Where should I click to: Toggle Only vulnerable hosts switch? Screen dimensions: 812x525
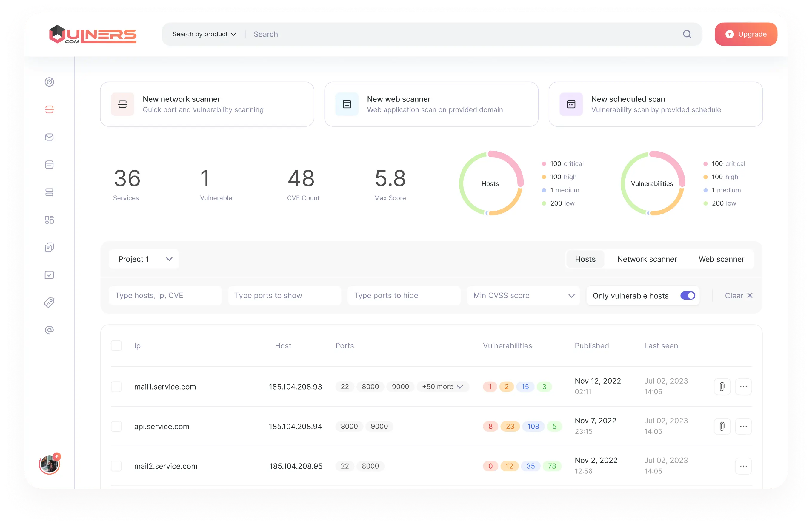point(688,296)
